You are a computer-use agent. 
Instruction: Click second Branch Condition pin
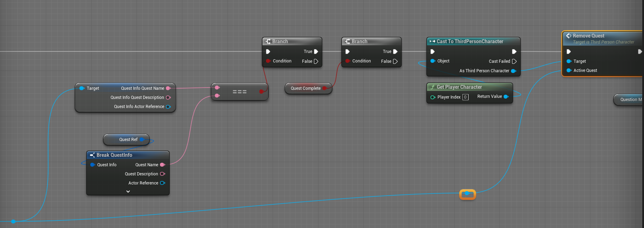348,61
